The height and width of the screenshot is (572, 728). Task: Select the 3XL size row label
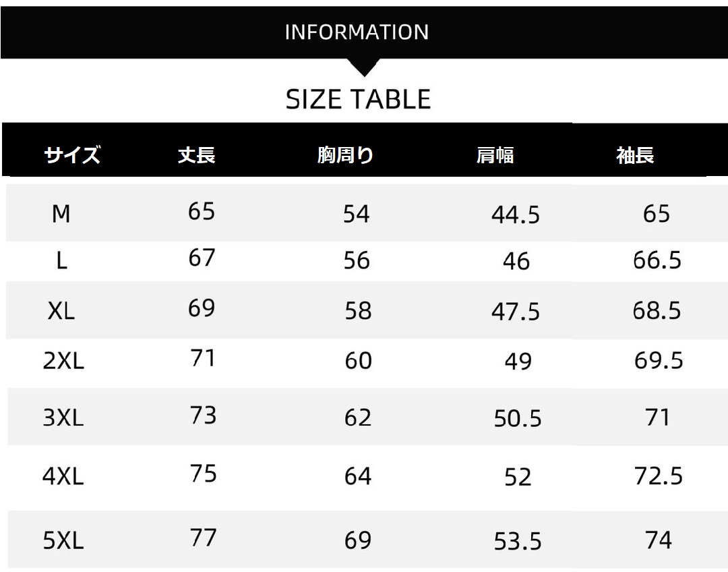[63, 418]
